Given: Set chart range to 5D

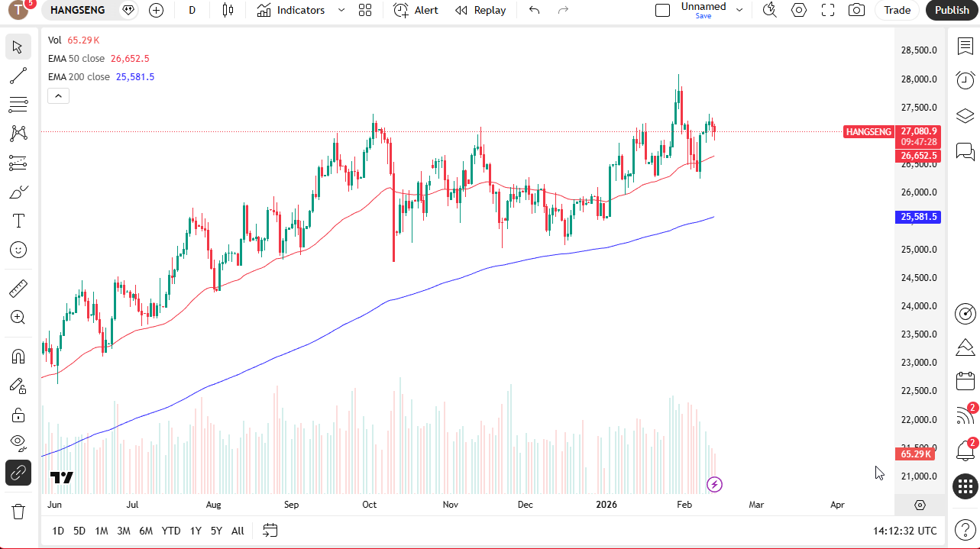Looking at the screenshot, I should pos(79,531).
